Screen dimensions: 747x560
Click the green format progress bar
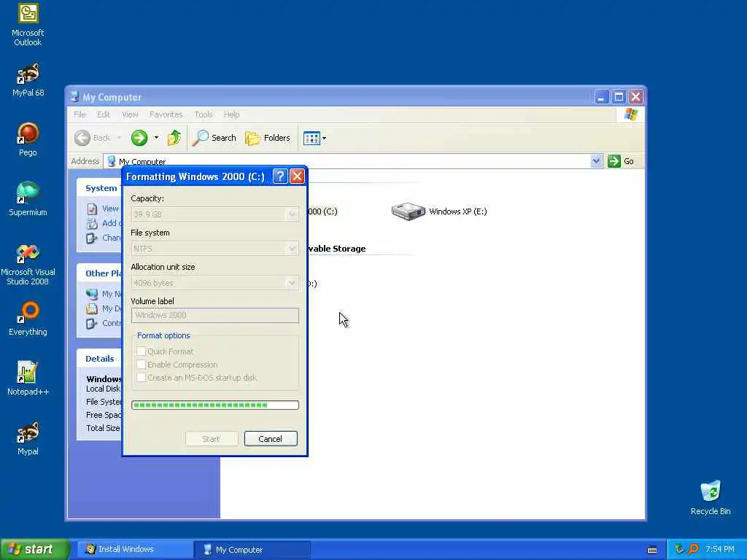(x=215, y=405)
